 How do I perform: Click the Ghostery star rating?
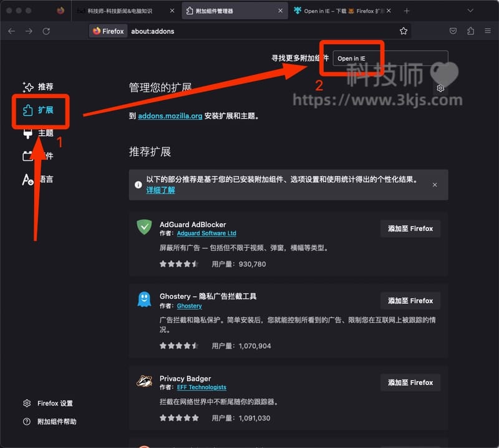(179, 346)
